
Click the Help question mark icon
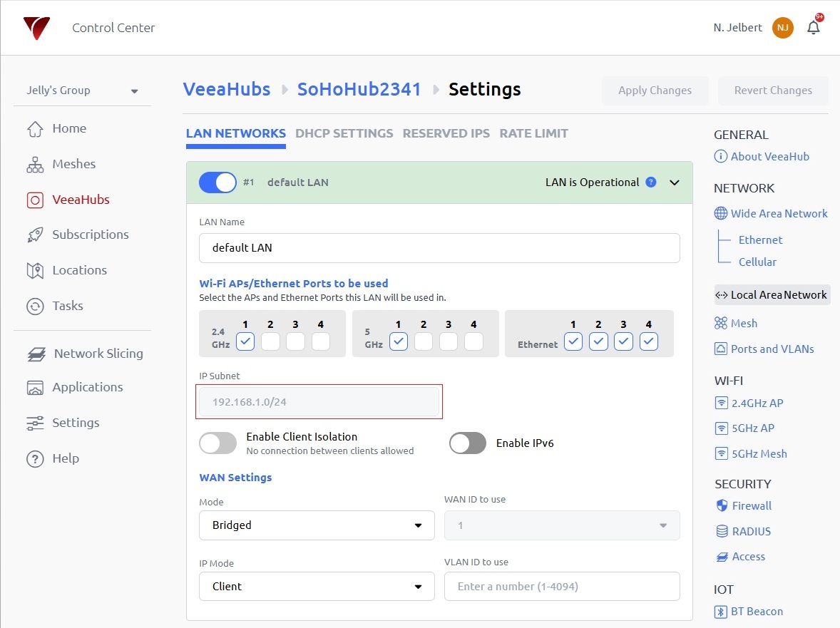click(36, 459)
